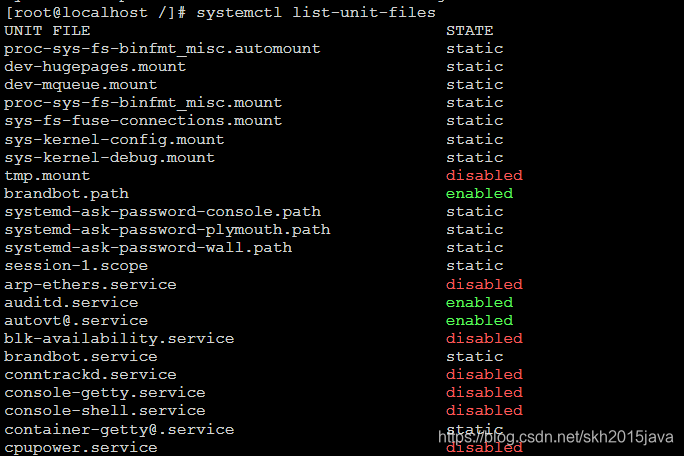684x456 pixels.
Task: Click static state of brandbot.service
Action: [x=475, y=357]
